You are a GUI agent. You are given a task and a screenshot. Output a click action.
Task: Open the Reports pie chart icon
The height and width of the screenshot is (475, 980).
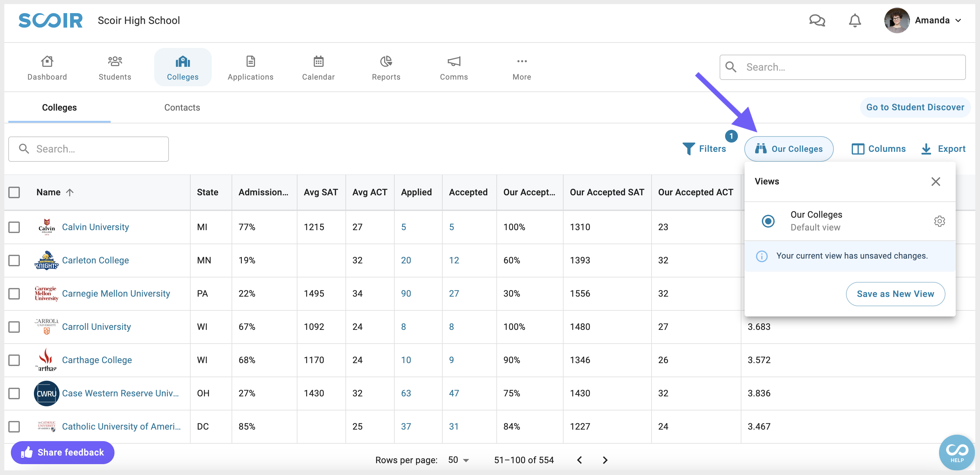[x=386, y=61]
